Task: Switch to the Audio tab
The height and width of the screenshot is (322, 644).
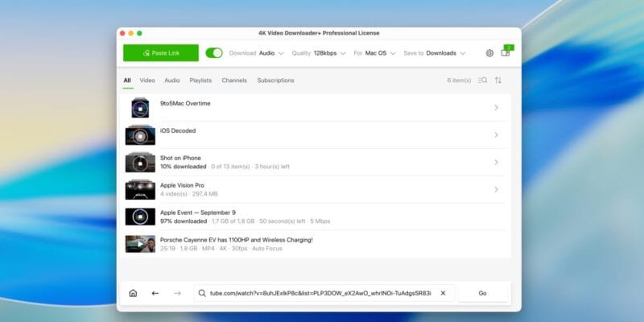Action: coord(172,80)
